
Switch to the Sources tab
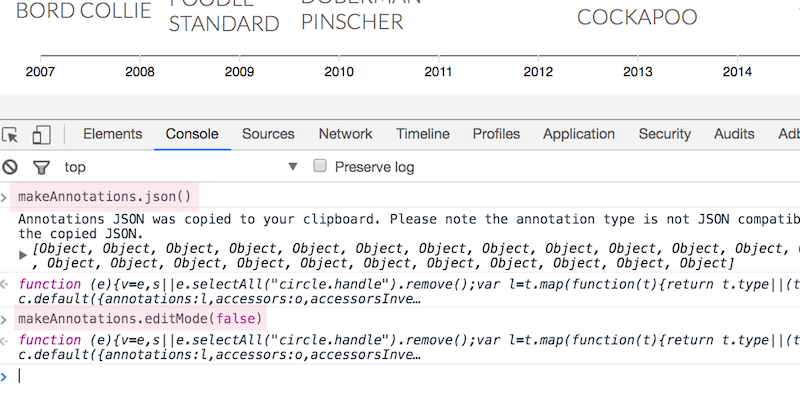click(268, 134)
